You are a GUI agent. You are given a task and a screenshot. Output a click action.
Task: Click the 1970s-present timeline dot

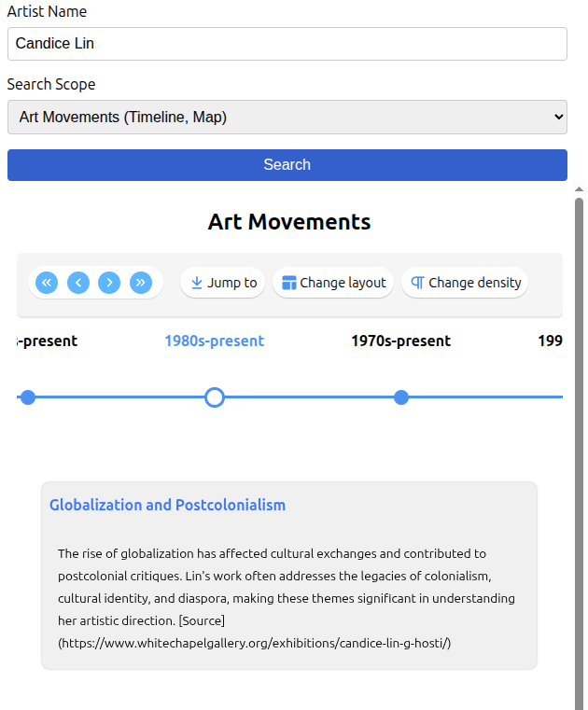(x=401, y=397)
